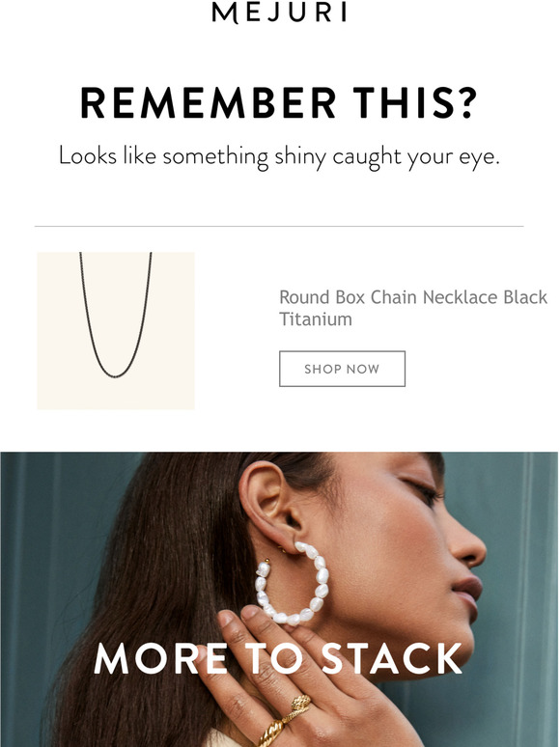Click the Mejuri logo at the top
This screenshot has height=747, width=560.
click(279, 12)
